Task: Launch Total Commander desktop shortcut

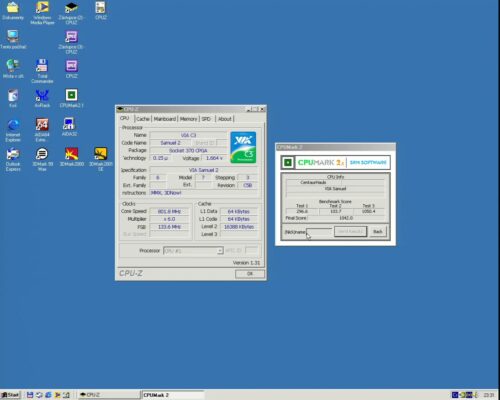Action: click(x=42, y=71)
